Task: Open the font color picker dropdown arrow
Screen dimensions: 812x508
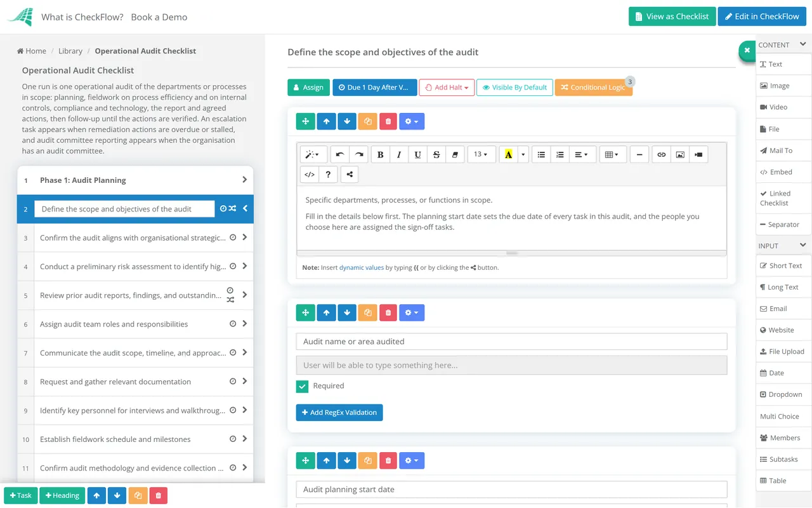Action: (x=523, y=154)
